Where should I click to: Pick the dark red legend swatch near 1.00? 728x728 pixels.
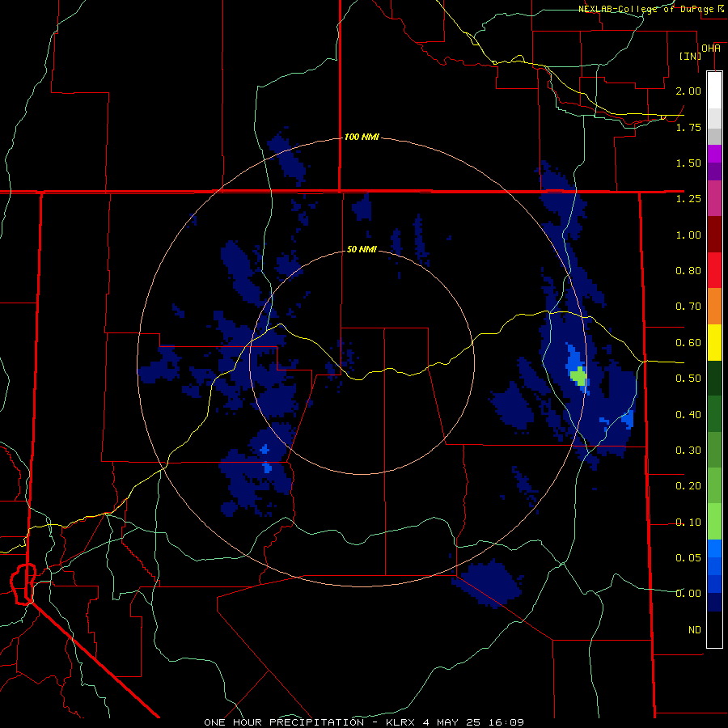(714, 234)
